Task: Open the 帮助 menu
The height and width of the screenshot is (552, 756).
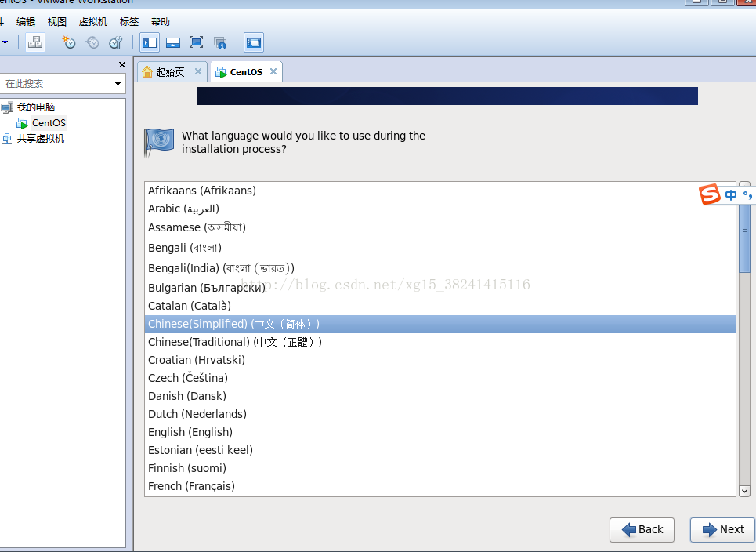Action: pos(161,22)
